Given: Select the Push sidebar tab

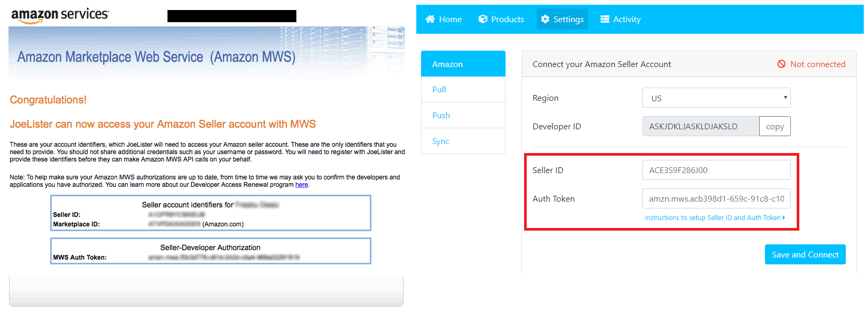Looking at the screenshot, I should click(x=463, y=116).
